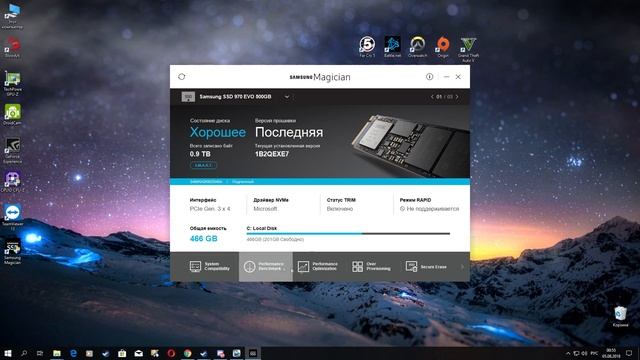Open the Samsung Magician desktop shortcut
This screenshot has height=360, width=640.
click(12, 252)
